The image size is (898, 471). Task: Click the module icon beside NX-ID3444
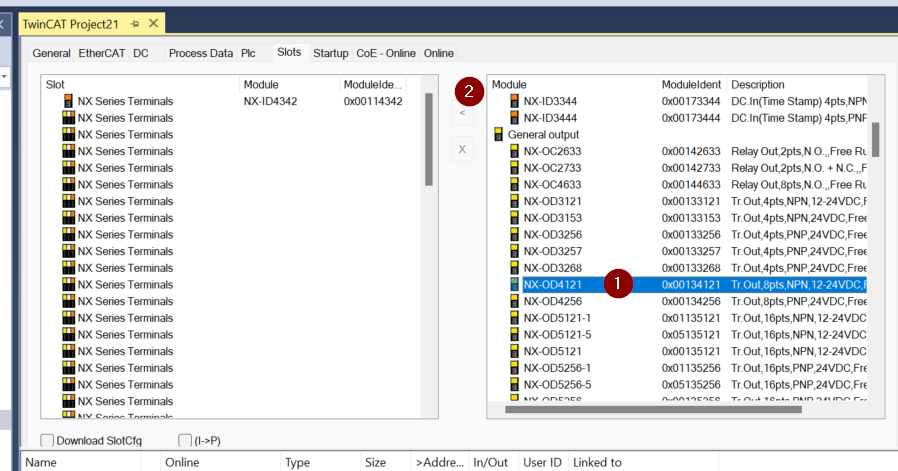tap(514, 118)
